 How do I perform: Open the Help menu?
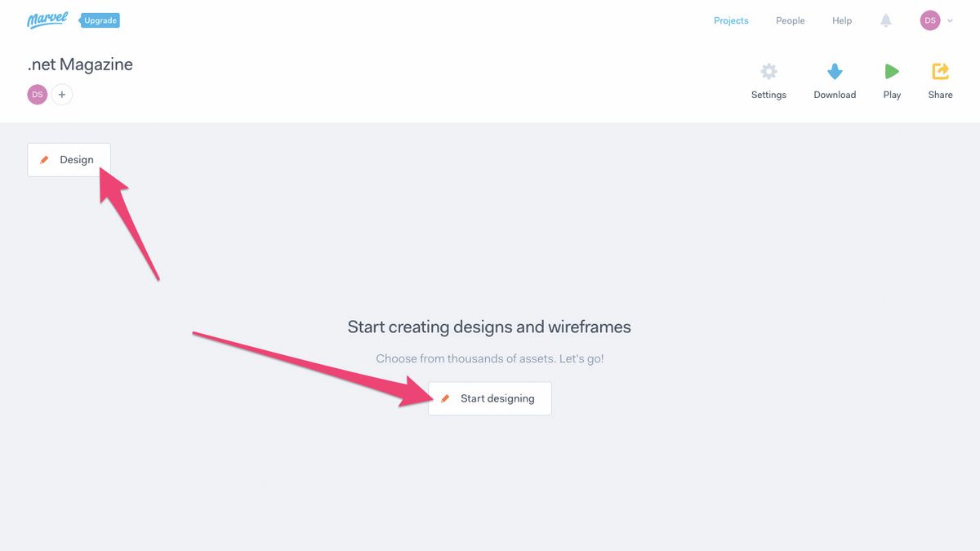(x=841, y=20)
